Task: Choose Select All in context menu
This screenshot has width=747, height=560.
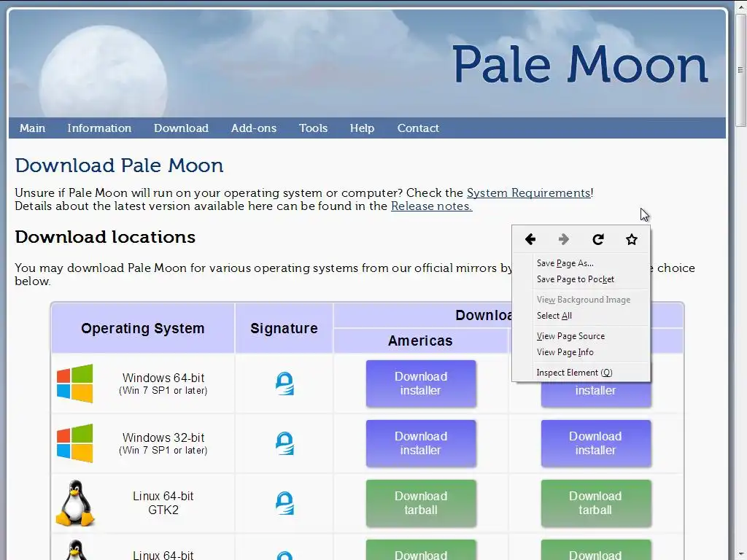Action: (554, 316)
